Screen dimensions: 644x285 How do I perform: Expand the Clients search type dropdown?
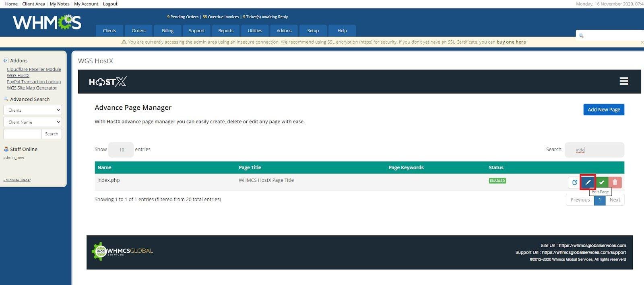coord(33,110)
